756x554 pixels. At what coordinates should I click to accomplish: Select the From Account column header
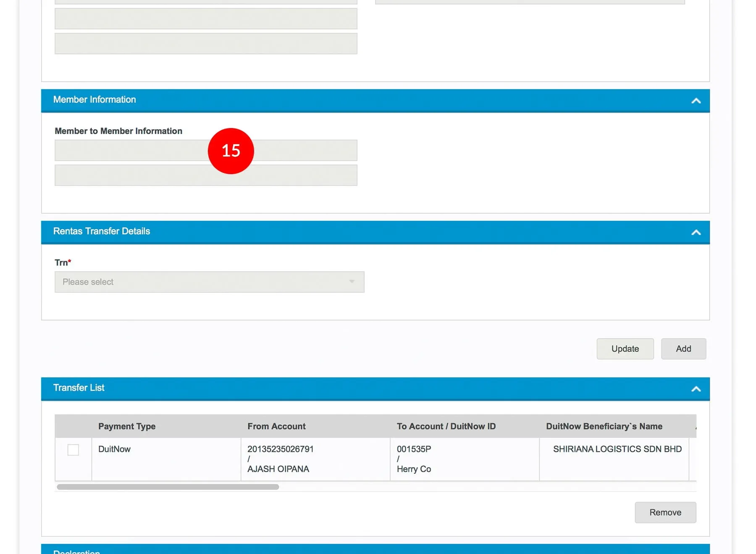276,426
